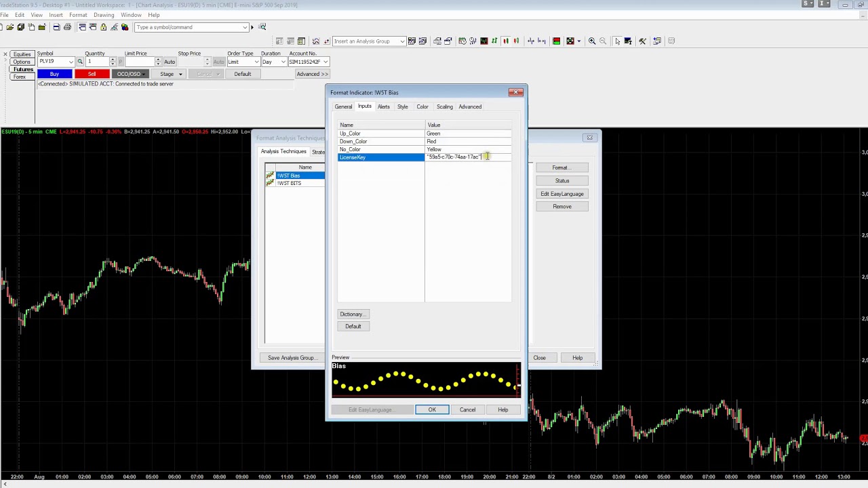Screen dimensions: 868x488
Task: Click the zoom out magnifier icon
Action: [x=603, y=41]
